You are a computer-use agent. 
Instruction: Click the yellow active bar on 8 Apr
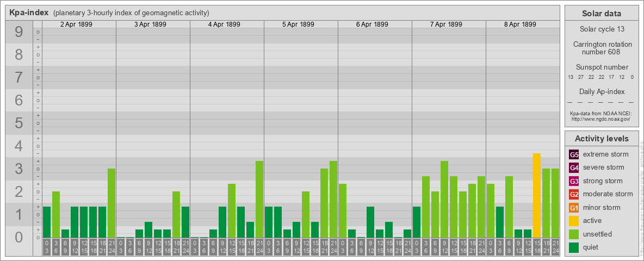click(537, 195)
